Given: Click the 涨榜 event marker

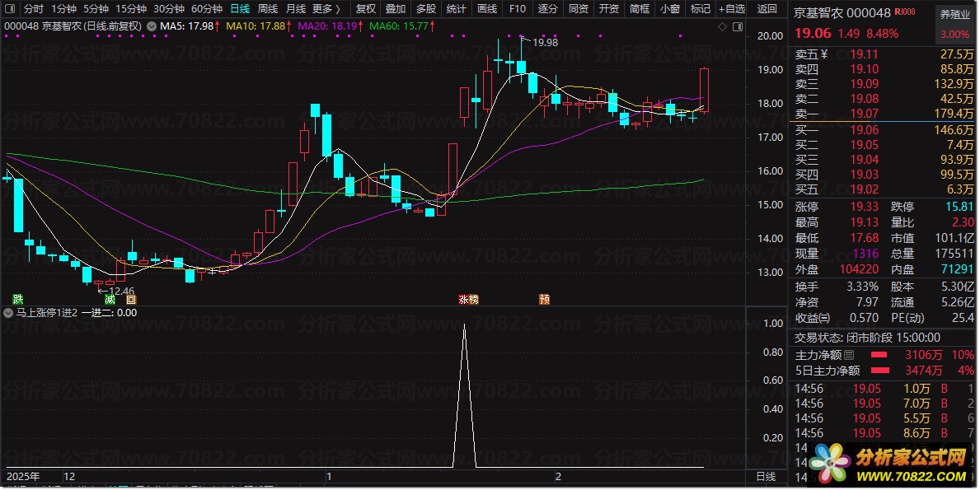Looking at the screenshot, I should [468, 300].
